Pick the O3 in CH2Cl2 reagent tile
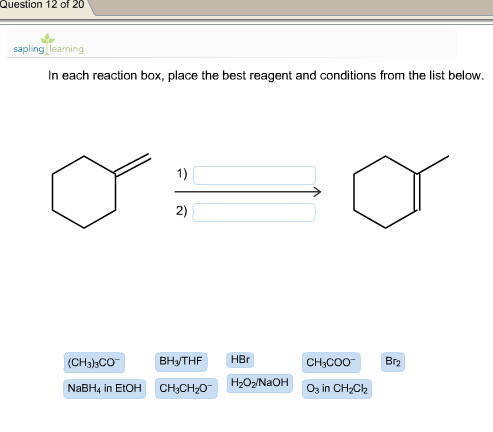Screen dimensions: 493x432 (x=337, y=389)
